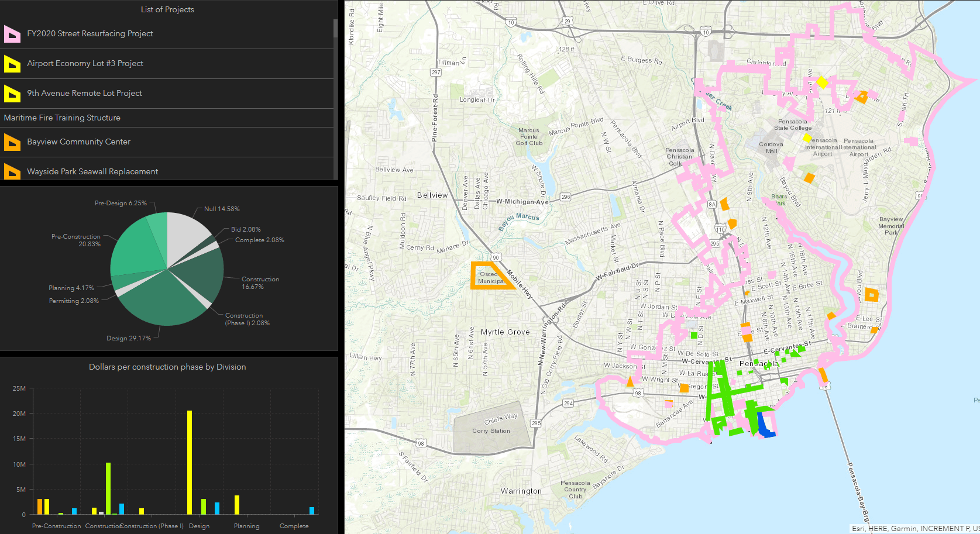Click the Design 29.17% pie slice
Screen dimensions: 980x534
(158, 298)
